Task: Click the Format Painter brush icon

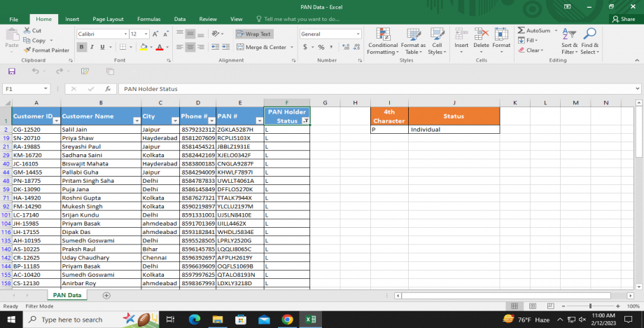Action: click(27, 50)
